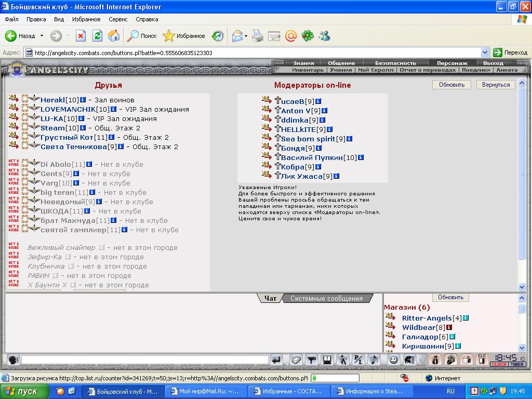Open red info icon next to Wildbear[8]
Screen dimensions: 532x399
pyautogui.click(x=449, y=327)
